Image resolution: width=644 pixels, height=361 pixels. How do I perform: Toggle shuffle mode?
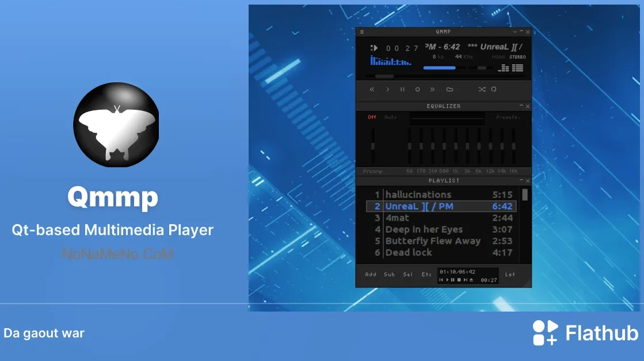point(482,90)
